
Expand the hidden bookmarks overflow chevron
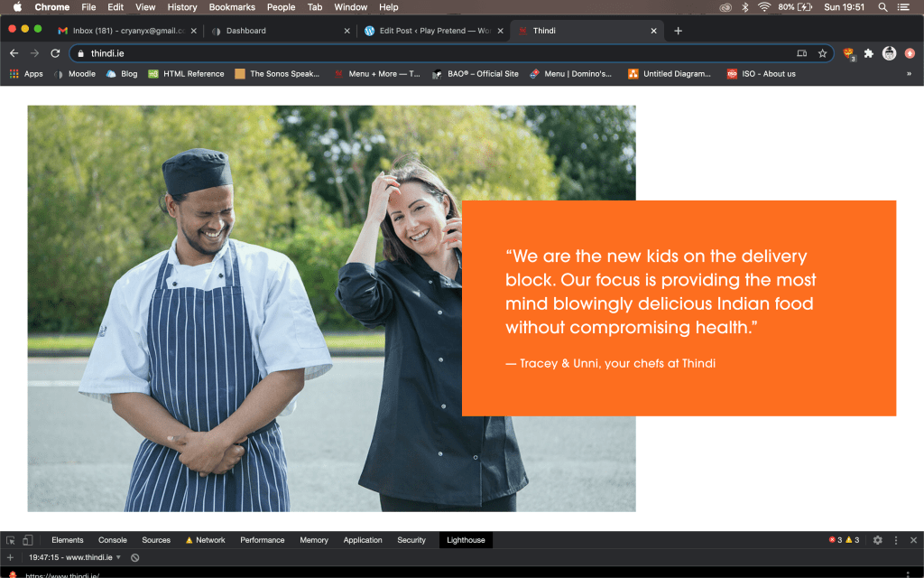(x=909, y=74)
